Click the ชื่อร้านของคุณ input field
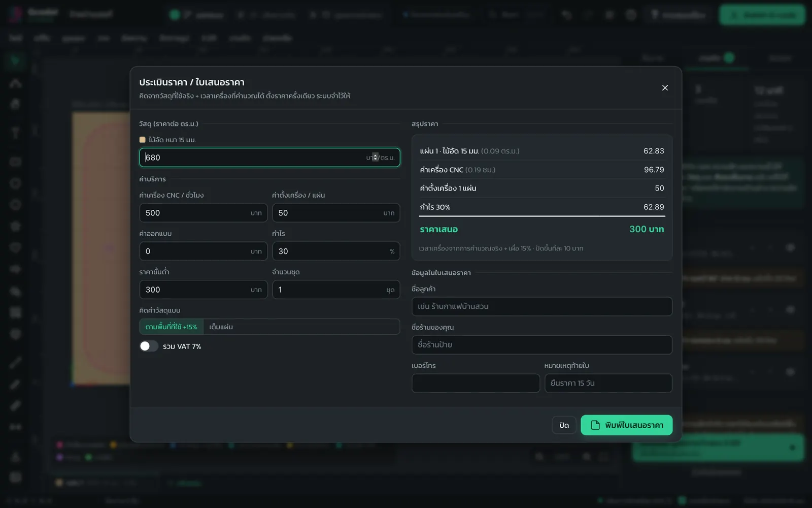812x508 pixels. coord(542,345)
